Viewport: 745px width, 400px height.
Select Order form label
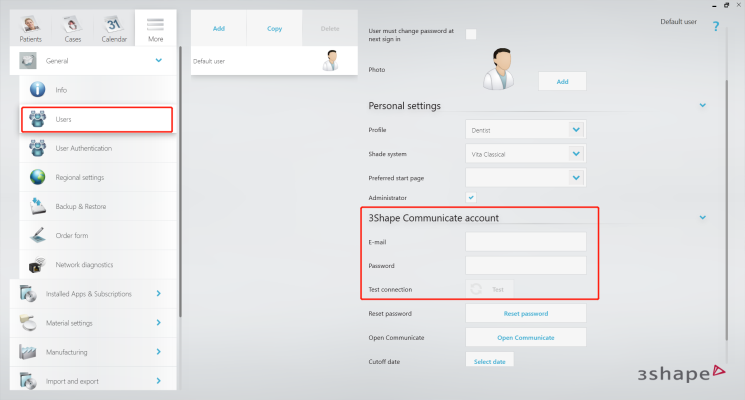[72, 235]
